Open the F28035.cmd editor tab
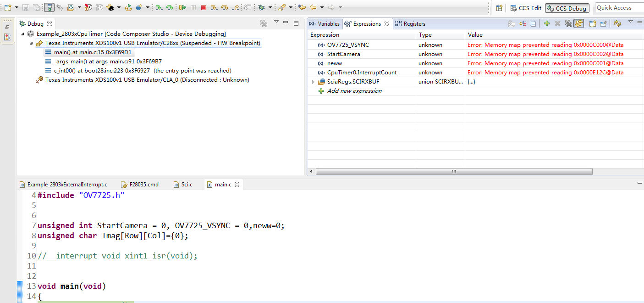The width and height of the screenshot is (644, 303). tap(140, 185)
